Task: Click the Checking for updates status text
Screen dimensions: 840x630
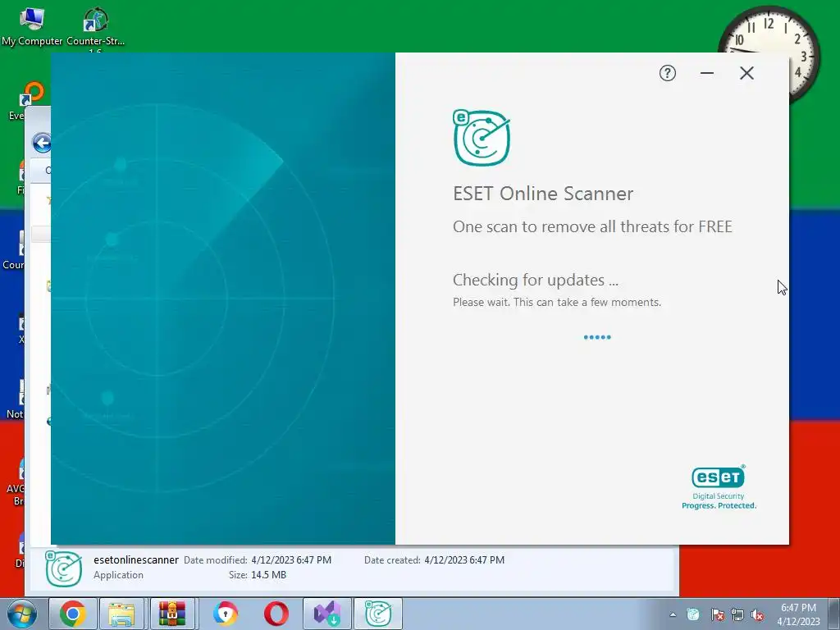Action: point(535,280)
